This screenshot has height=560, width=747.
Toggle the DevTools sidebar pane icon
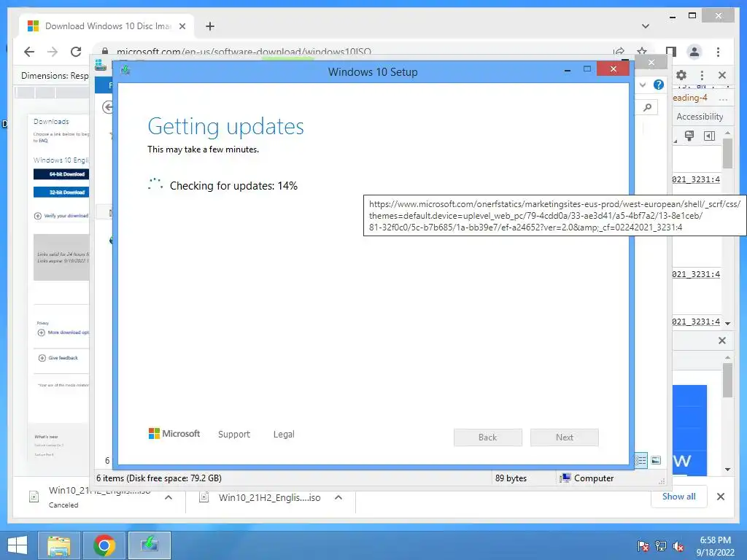[x=709, y=136]
